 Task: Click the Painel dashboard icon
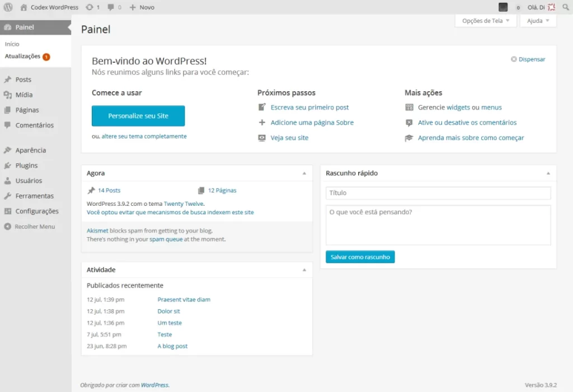8,27
